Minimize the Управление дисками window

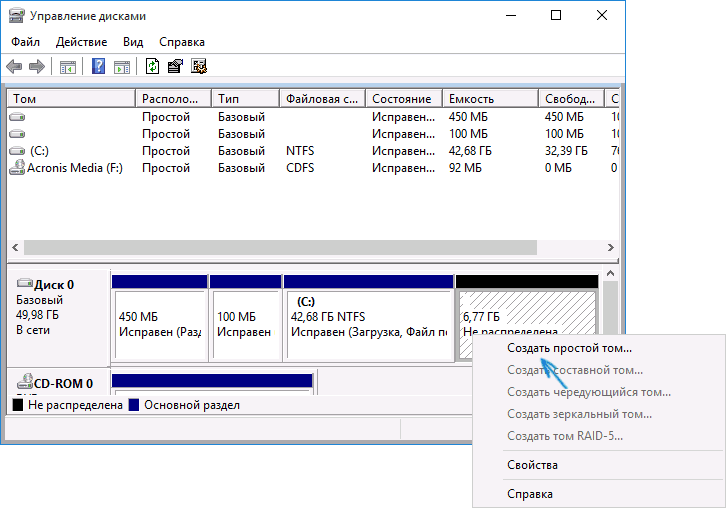511,15
